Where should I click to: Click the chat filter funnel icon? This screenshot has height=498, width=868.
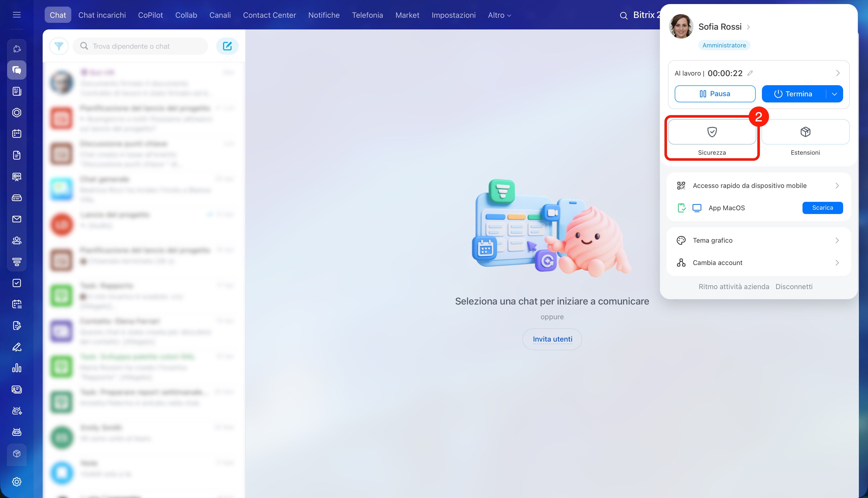(59, 46)
